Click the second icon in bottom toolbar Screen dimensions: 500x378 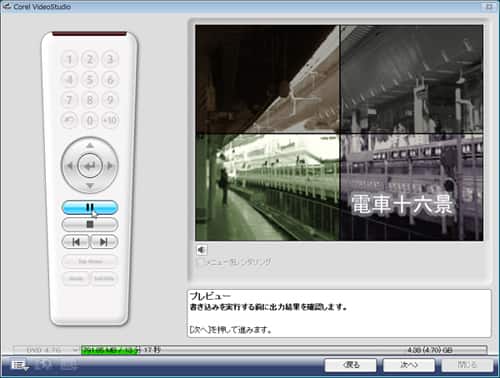(x=44, y=365)
